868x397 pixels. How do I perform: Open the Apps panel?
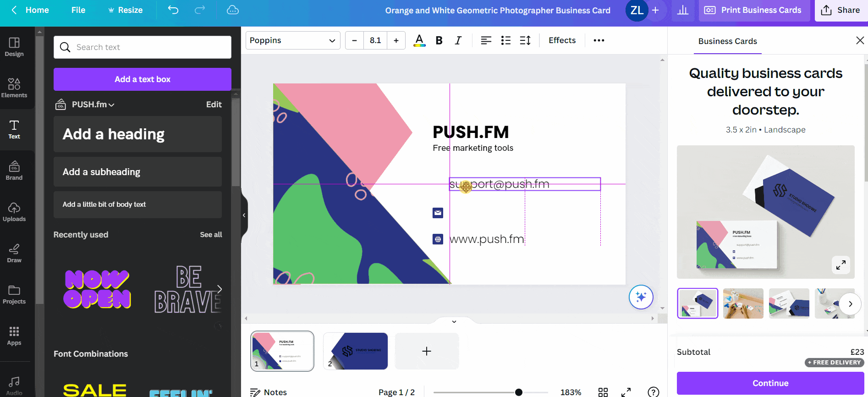[x=14, y=336]
